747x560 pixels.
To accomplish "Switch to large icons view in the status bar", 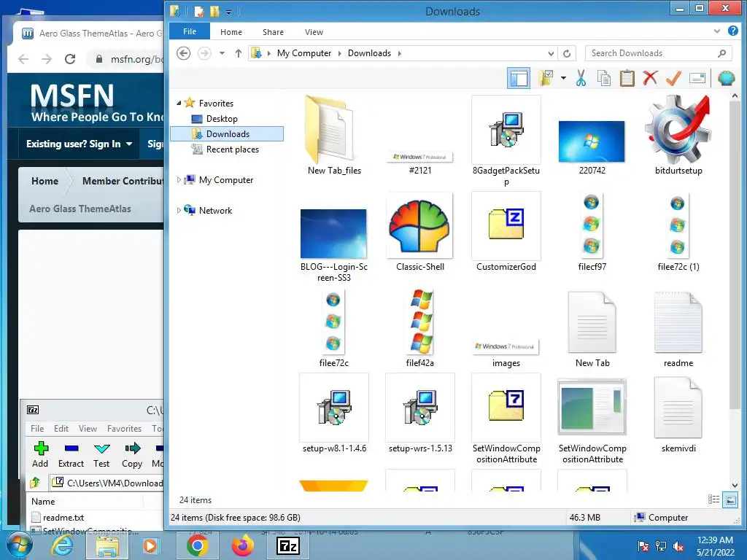I will click(729, 499).
